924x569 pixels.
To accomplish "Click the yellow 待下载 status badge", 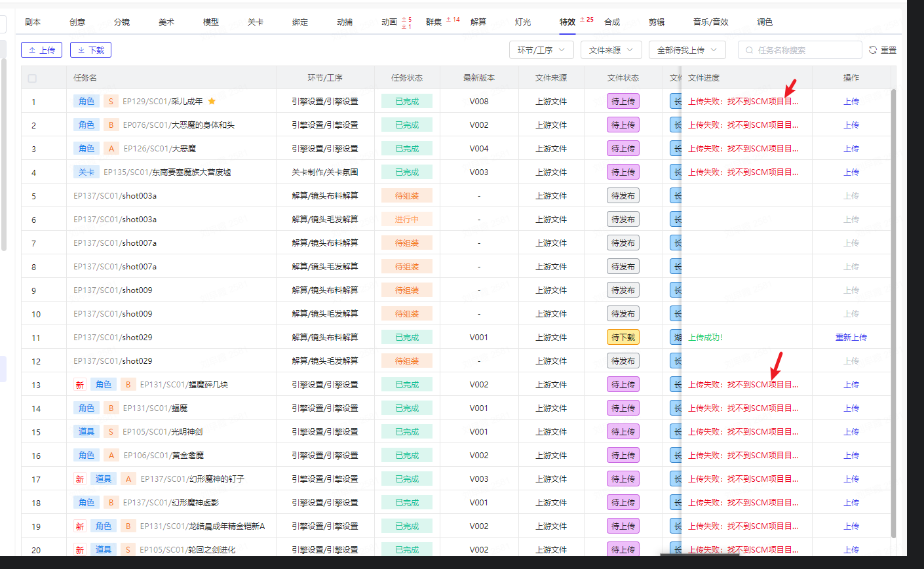I will point(623,338).
